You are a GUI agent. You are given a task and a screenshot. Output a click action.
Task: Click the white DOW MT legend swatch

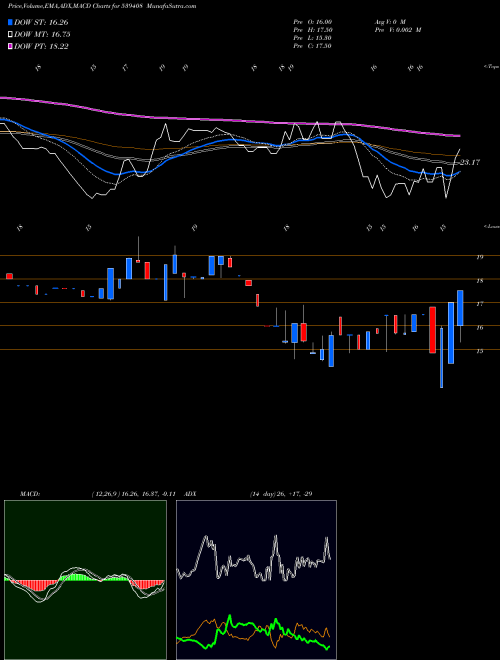pos(11,35)
